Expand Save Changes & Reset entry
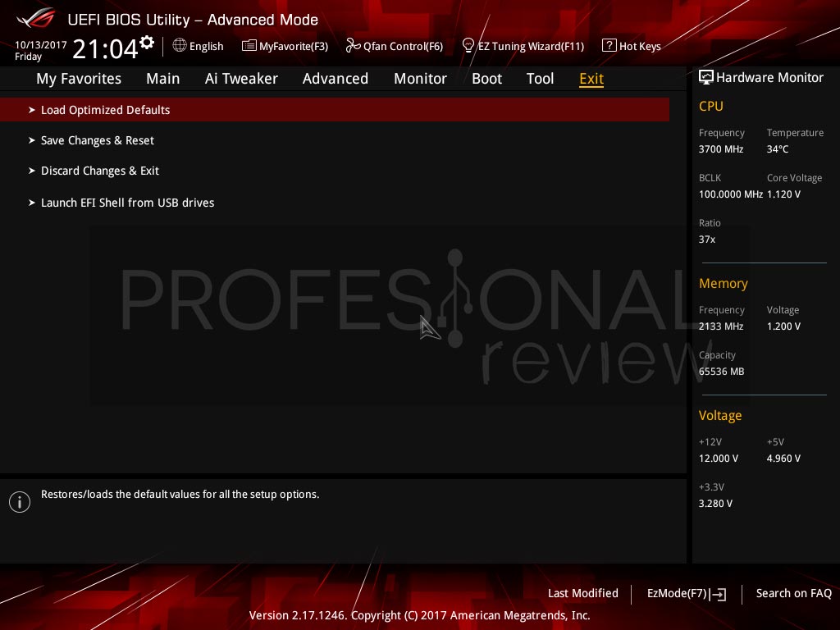Screen dimensions: 840x630 tap(91, 140)
